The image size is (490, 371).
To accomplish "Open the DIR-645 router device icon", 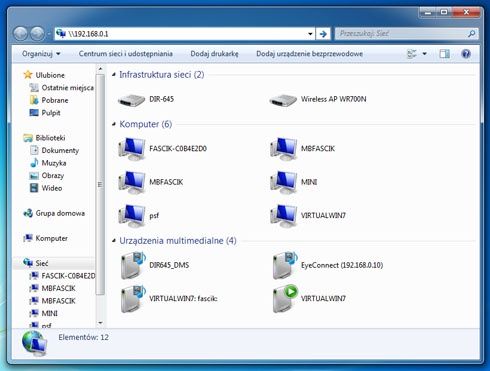I will point(131,100).
